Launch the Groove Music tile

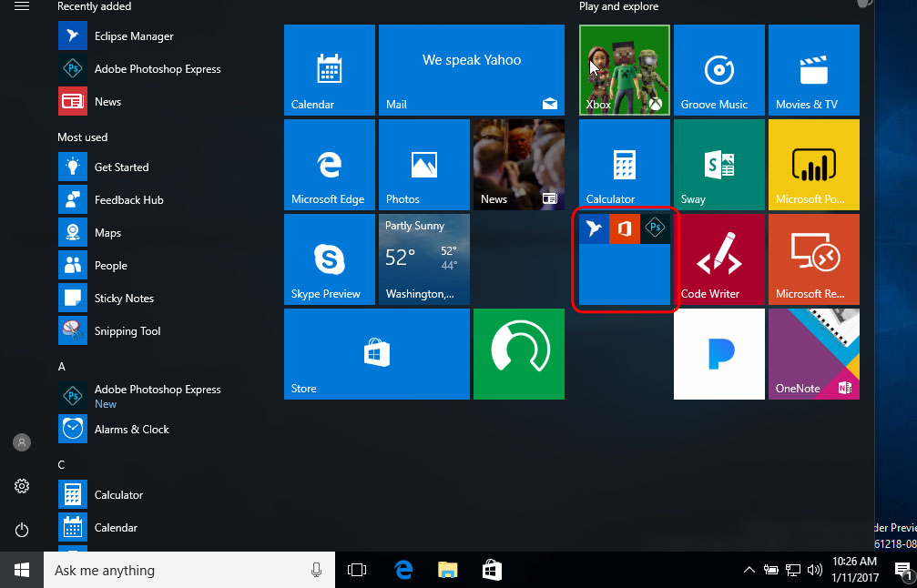719,70
